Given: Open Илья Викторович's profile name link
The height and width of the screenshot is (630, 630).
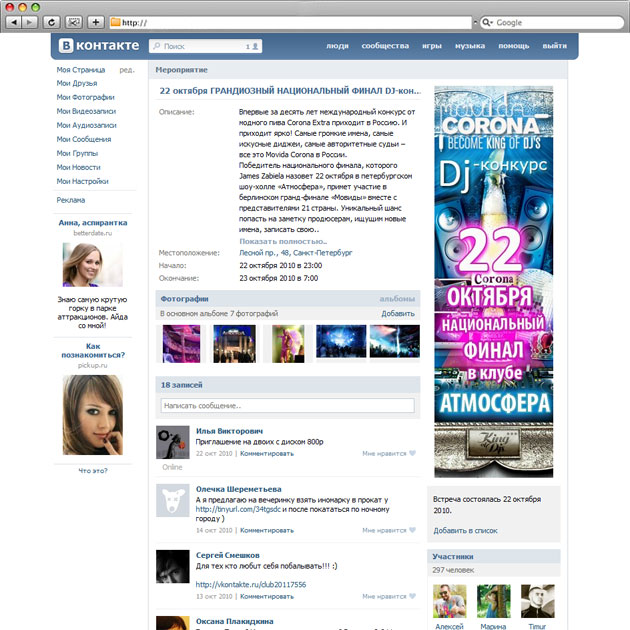Looking at the screenshot, I should [229, 431].
